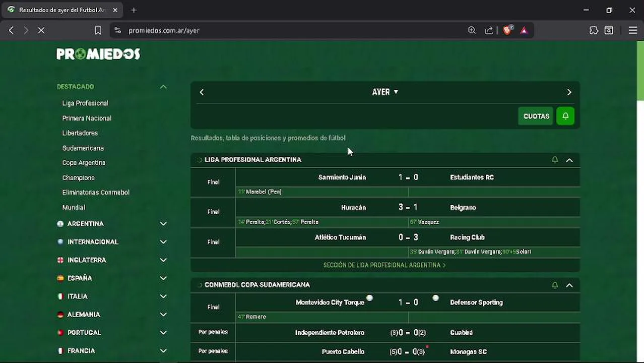Open the browser wallet/sidebar icon
The height and width of the screenshot is (363, 644).
point(609,30)
